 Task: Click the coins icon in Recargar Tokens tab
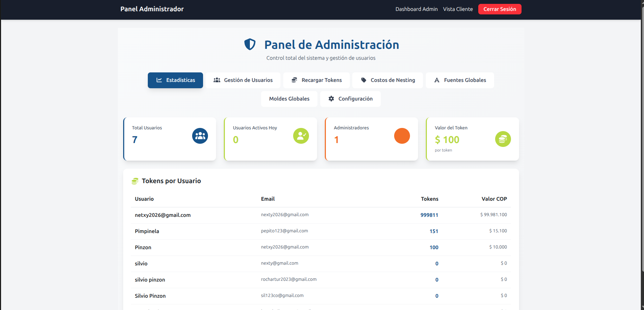click(x=294, y=80)
